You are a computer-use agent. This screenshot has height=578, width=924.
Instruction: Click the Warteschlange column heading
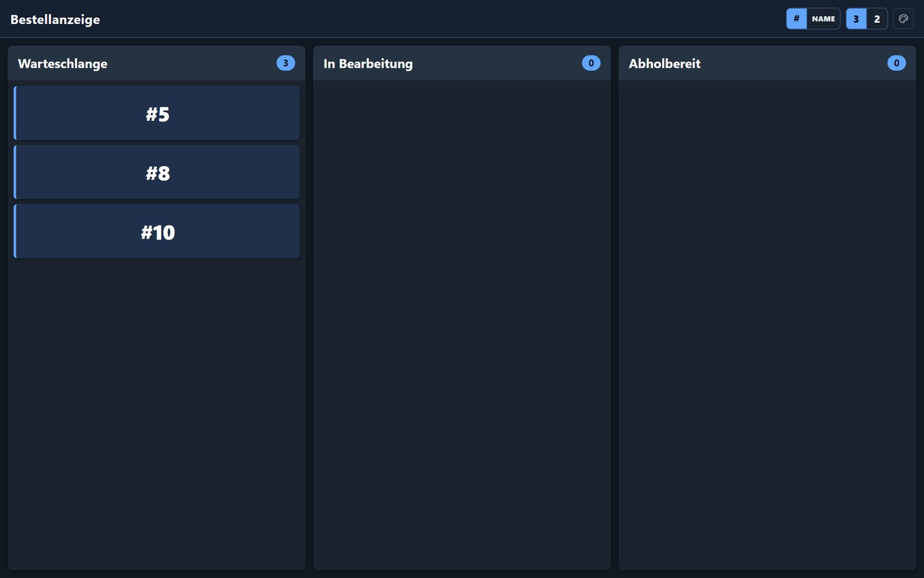tap(63, 63)
